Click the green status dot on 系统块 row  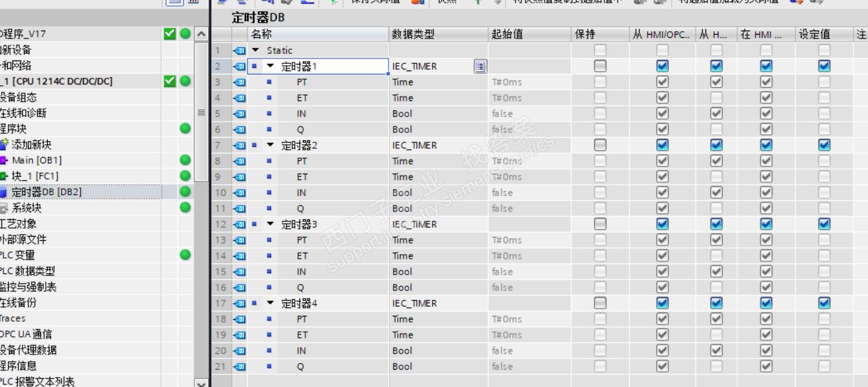tap(185, 207)
